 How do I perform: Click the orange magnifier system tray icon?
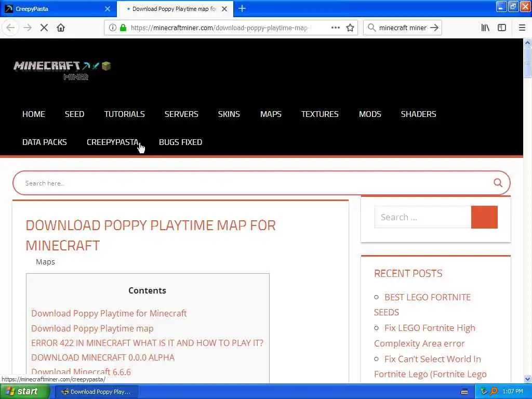coord(494,392)
